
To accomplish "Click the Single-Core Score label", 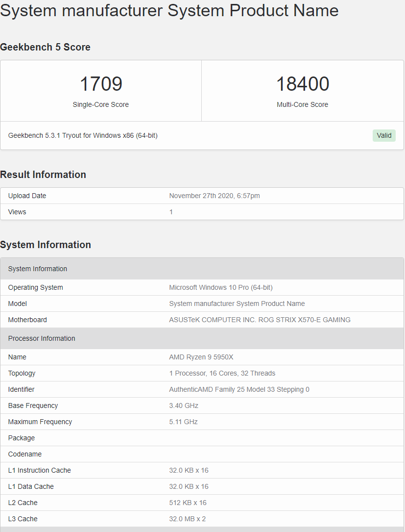I will pos(101,104).
